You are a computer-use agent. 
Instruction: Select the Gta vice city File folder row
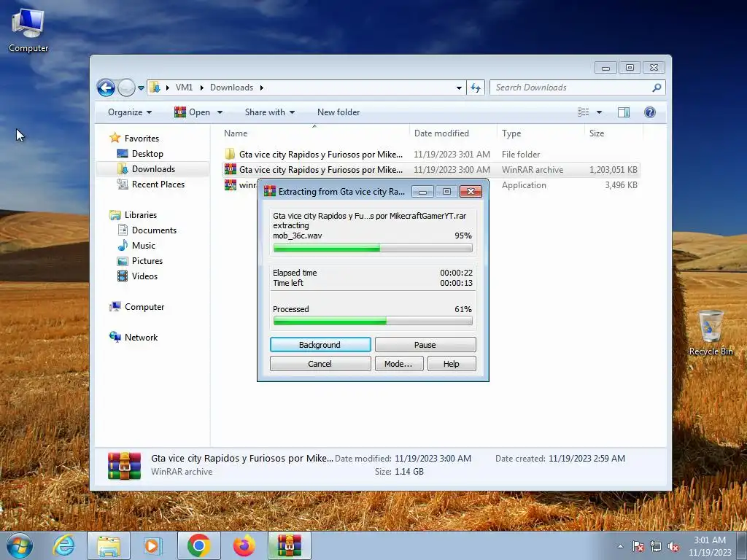click(430, 155)
